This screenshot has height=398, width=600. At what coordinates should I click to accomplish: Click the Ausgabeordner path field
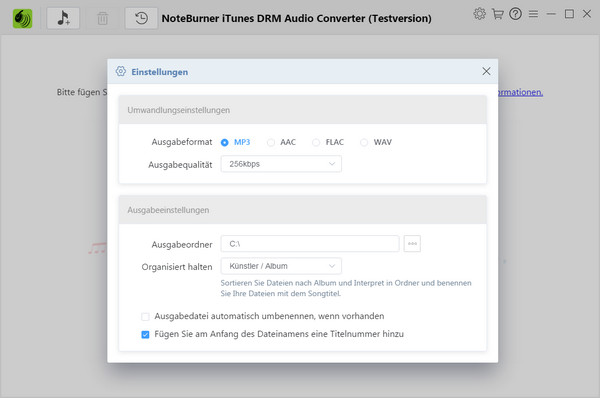point(310,244)
